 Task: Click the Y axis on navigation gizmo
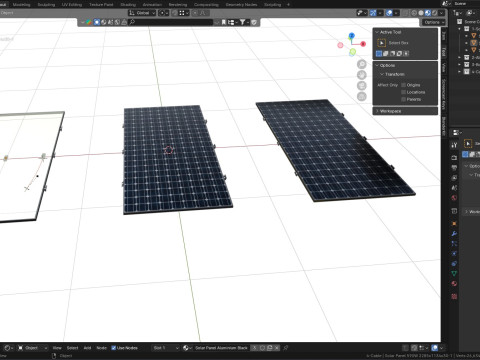[353, 51]
